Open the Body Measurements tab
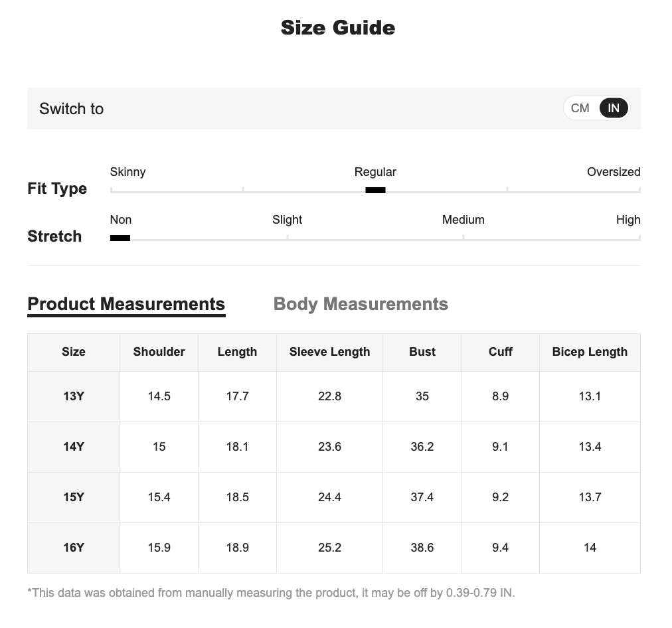 point(361,304)
